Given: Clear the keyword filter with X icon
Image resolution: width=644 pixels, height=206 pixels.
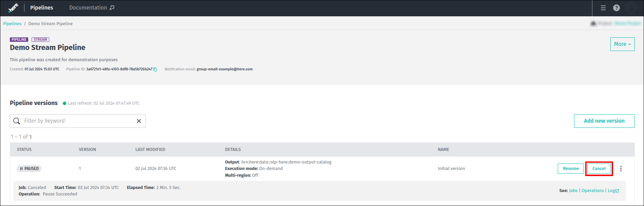Looking at the screenshot, I should pyautogui.click(x=139, y=121).
